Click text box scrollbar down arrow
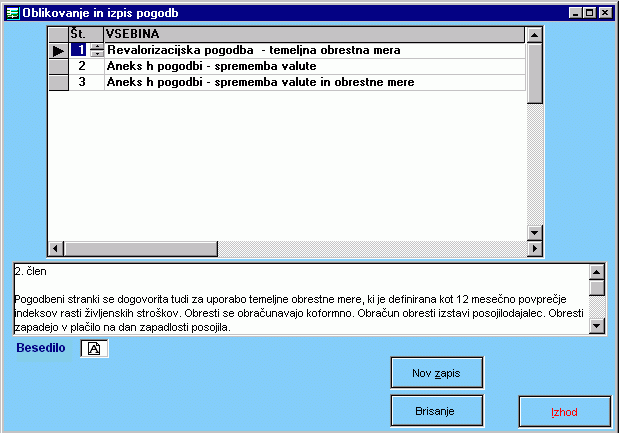The image size is (619, 433). [x=596, y=326]
